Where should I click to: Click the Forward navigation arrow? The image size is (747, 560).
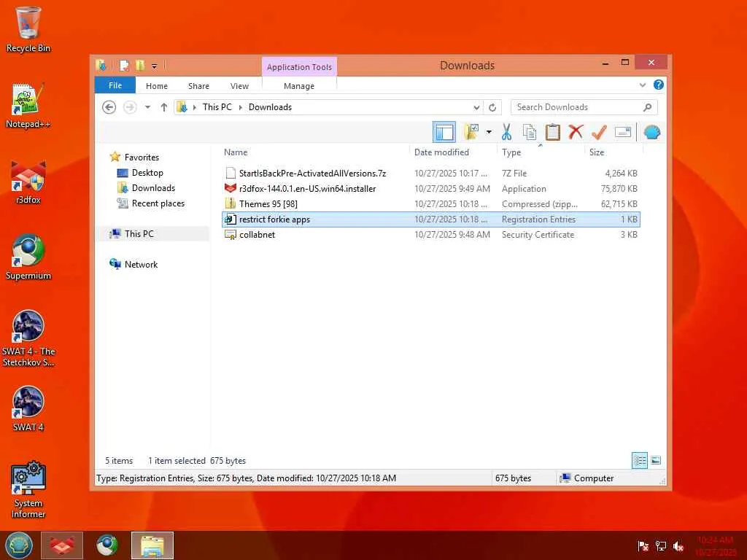click(130, 107)
